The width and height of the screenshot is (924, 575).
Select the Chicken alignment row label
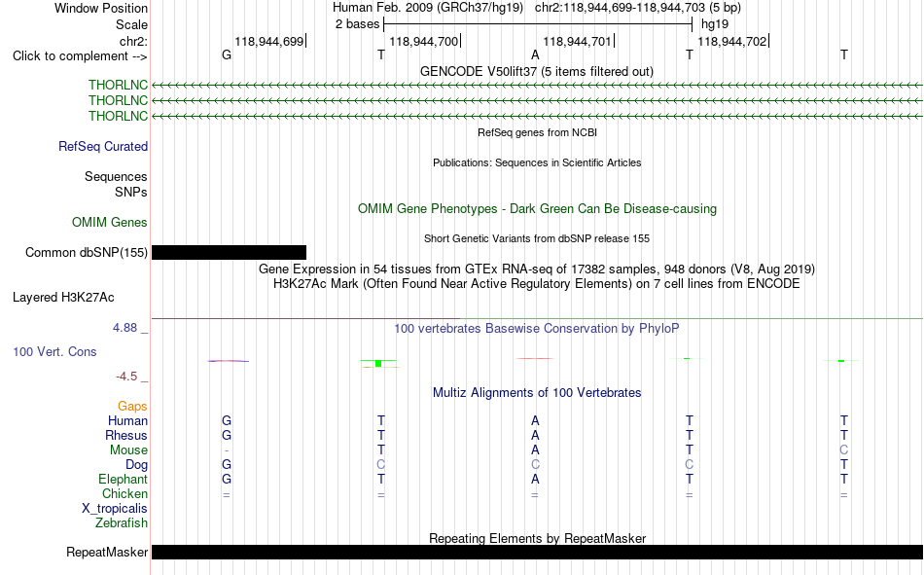tap(124, 493)
